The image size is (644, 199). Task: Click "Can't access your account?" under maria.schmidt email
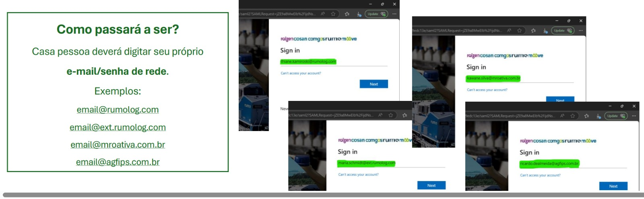358,174
